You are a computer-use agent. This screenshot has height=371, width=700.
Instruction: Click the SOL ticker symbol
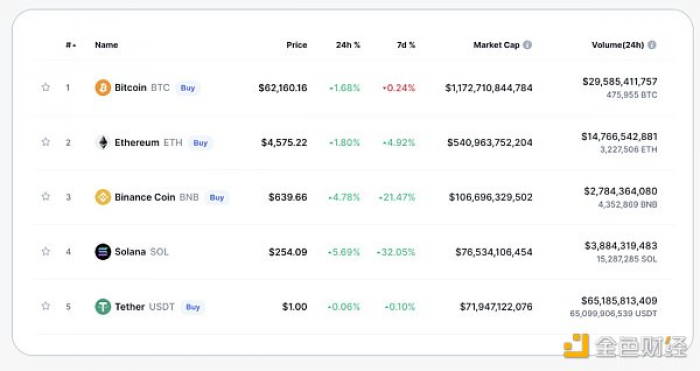tap(159, 252)
